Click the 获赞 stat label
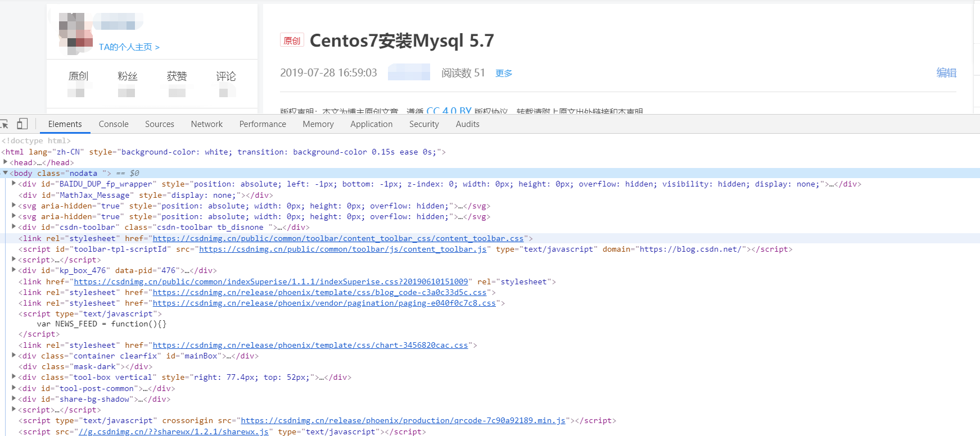The width and height of the screenshot is (980, 436). point(177,76)
